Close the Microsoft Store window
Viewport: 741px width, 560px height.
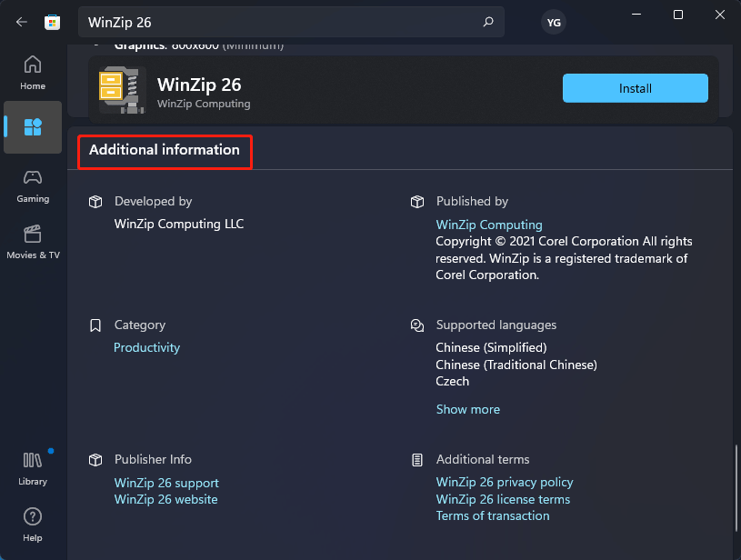720,15
